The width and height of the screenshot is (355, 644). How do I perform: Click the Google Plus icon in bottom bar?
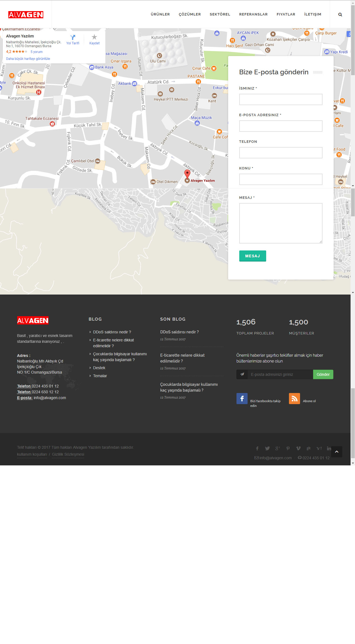pyautogui.click(x=277, y=448)
